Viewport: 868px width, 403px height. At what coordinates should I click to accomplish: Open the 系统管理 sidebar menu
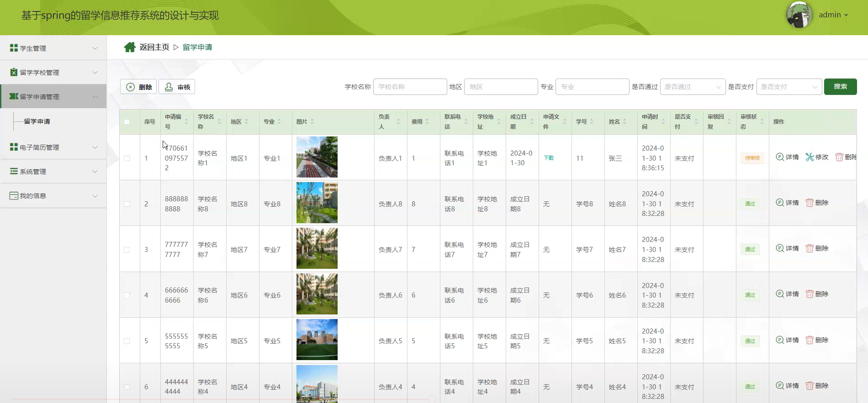(53, 171)
